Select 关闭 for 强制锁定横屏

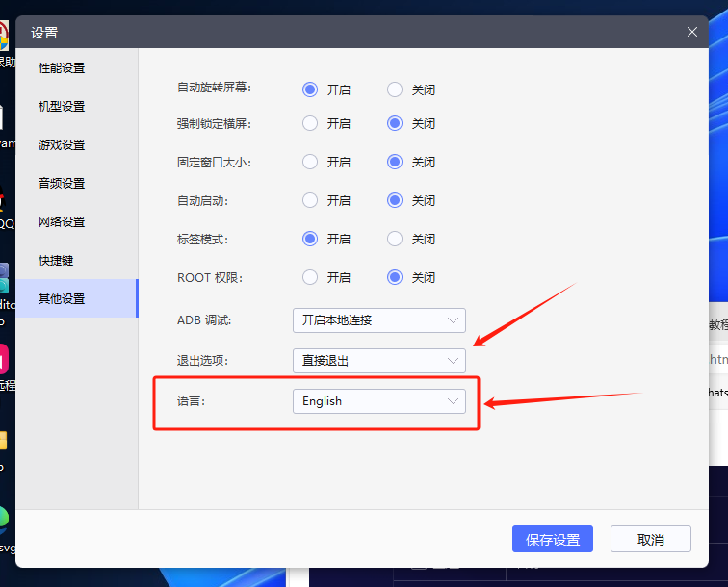click(x=395, y=123)
